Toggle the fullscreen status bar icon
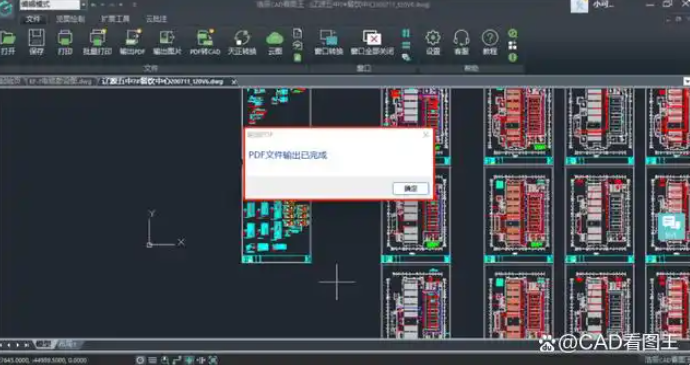This screenshot has height=365, width=690. pos(213,360)
